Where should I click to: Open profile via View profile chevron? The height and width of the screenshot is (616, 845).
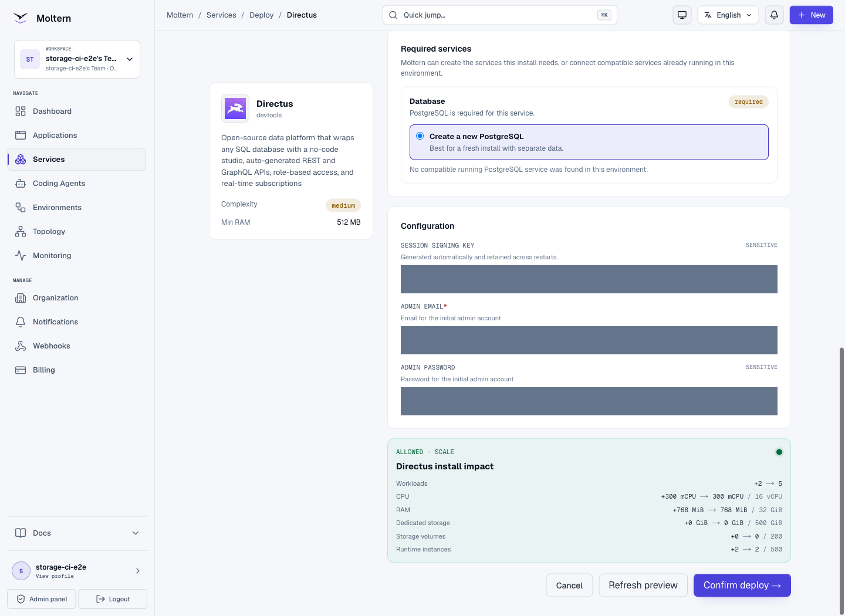[x=138, y=571]
